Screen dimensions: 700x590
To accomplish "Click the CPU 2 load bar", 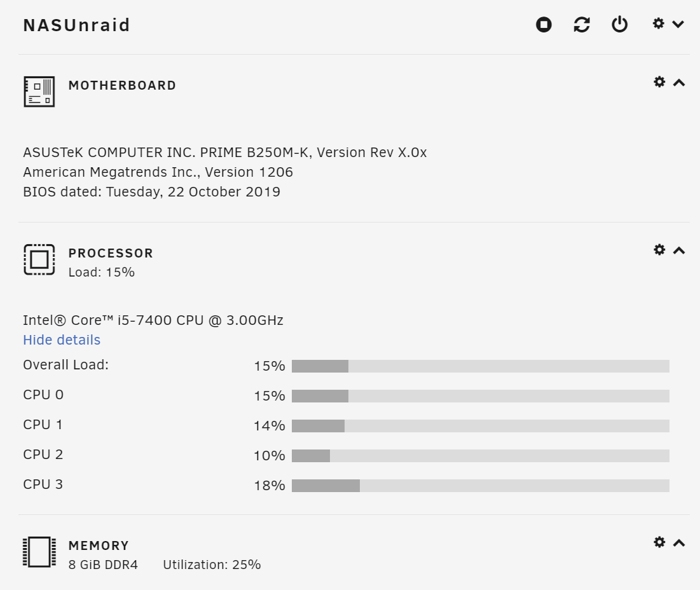I will pos(481,456).
